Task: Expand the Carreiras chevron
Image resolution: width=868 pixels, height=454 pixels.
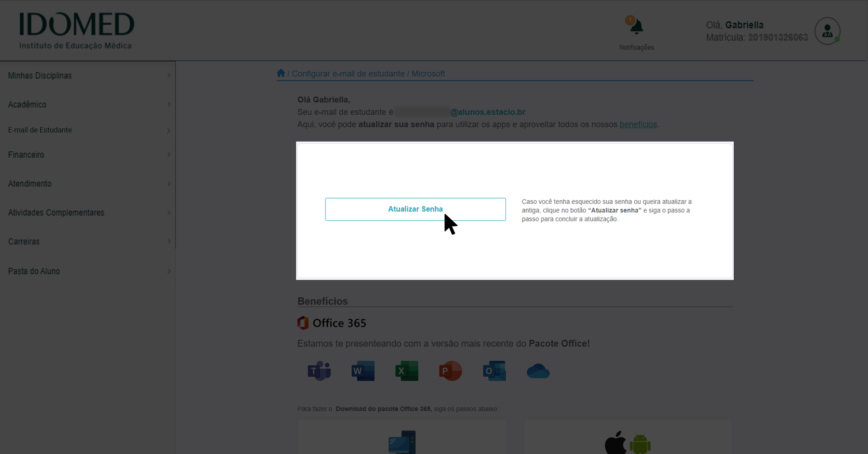Action: pyautogui.click(x=169, y=241)
